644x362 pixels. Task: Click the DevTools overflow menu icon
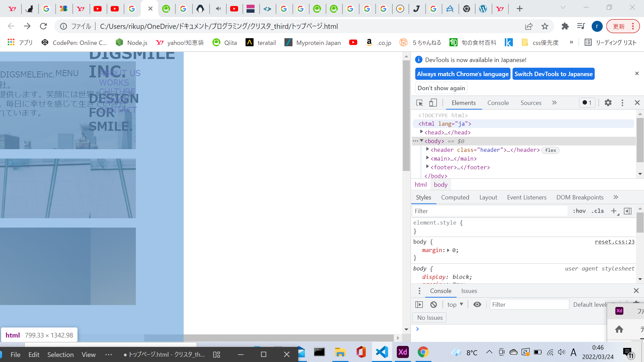[x=622, y=103]
